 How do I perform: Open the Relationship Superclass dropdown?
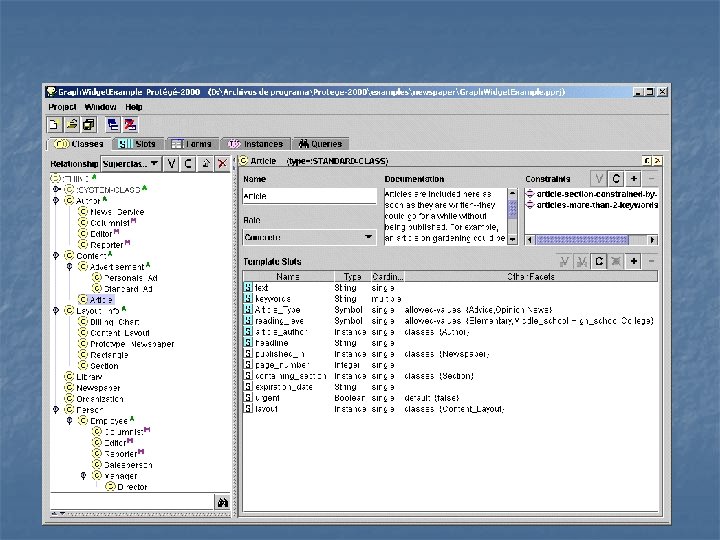point(130,163)
